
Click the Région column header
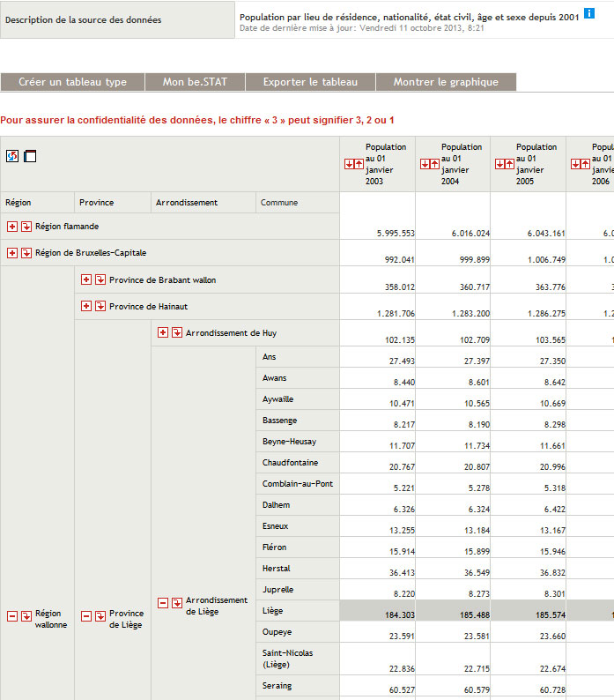click(18, 202)
